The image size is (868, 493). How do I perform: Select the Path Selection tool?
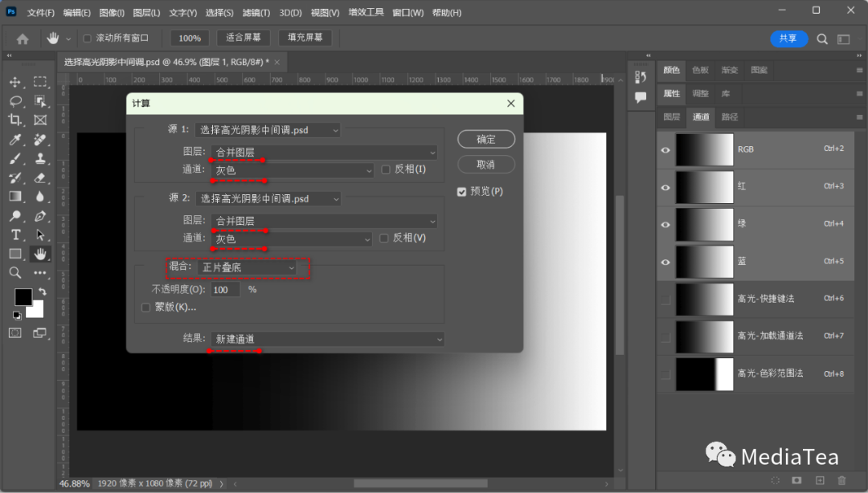[40, 234]
